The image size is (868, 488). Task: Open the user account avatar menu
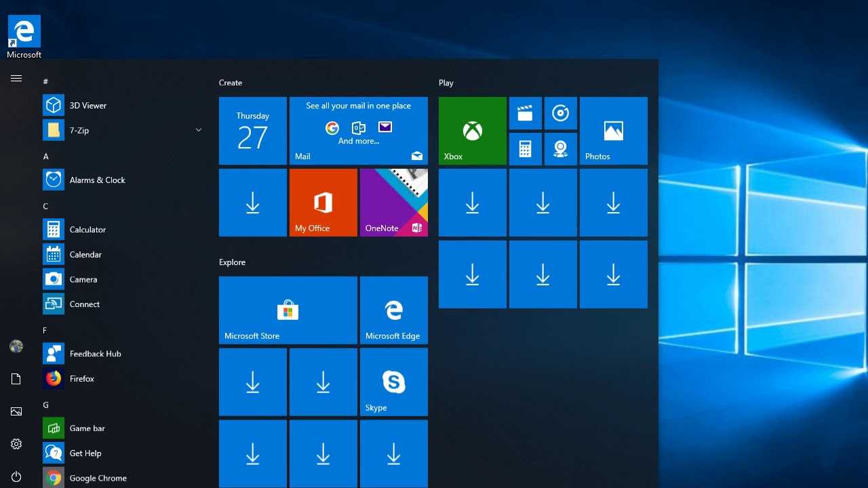[x=16, y=346]
